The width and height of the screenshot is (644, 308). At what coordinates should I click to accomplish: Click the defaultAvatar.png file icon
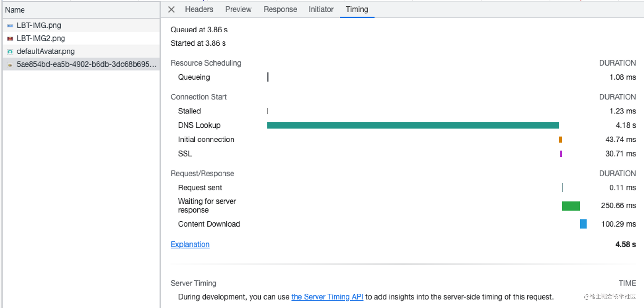10,51
